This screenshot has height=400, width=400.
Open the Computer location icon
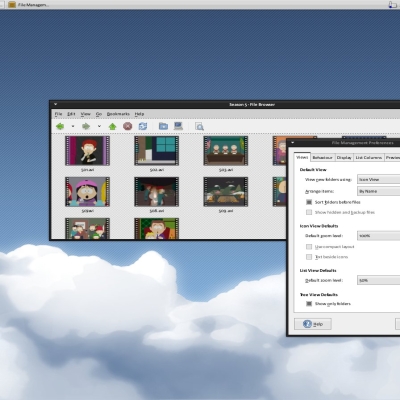(178, 126)
